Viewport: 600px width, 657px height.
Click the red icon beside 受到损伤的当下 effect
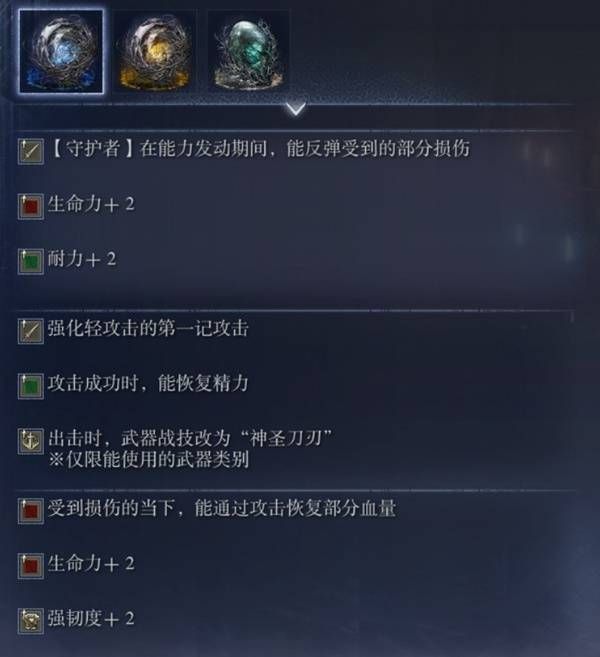tap(31, 511)
